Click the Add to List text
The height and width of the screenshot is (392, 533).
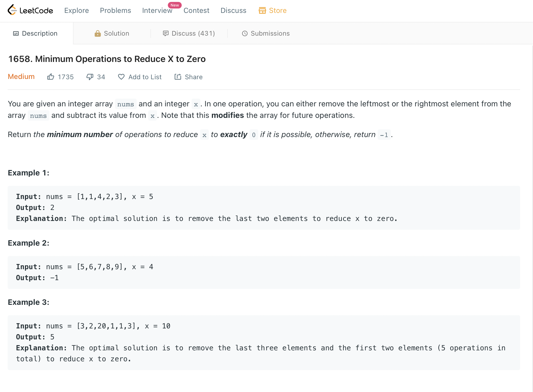point(145,77)
